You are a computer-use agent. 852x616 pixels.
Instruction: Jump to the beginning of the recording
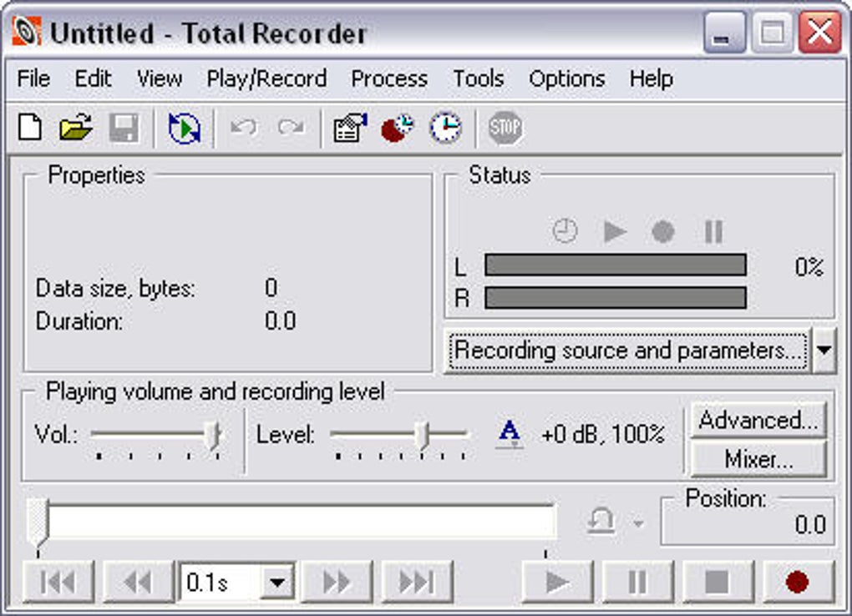pyautogui.click(x=58, y=583)
